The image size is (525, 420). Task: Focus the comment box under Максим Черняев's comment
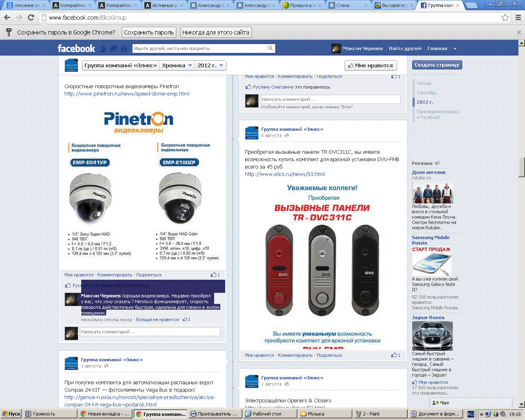pyautogui.click(x=151, y=332)
